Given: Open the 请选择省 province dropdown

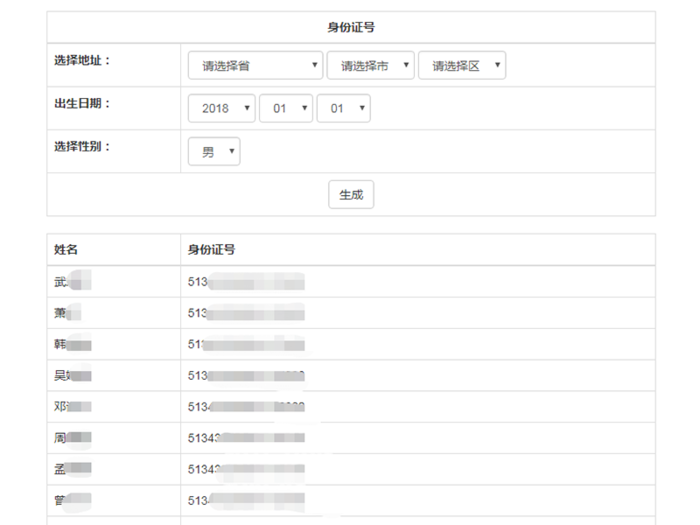Looking at the screenshot, I should click(255, 65).
